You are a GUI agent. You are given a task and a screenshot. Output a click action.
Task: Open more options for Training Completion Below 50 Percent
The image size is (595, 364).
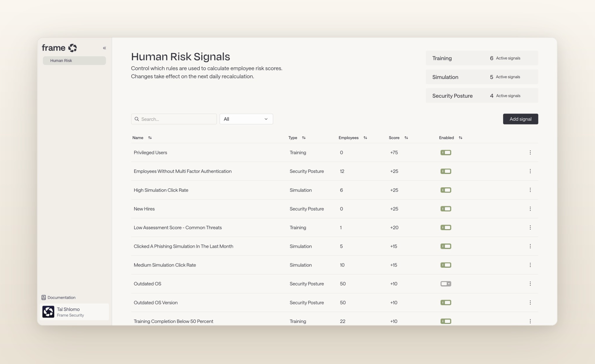click(x=530, y=321)
